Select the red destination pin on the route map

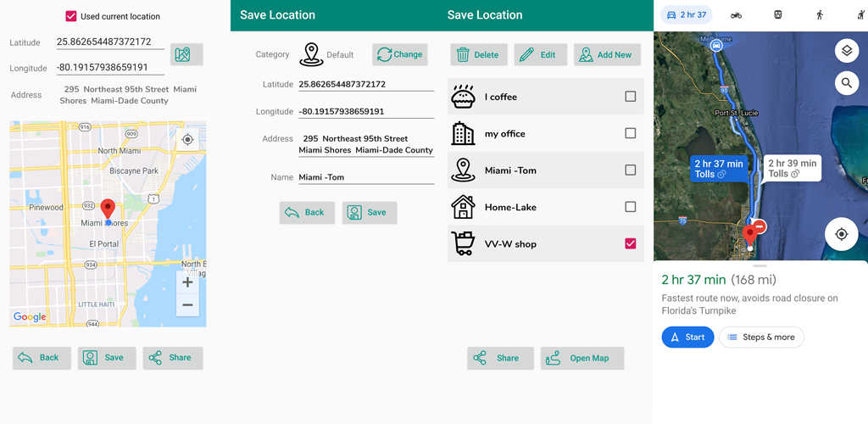tap(750, 236)
